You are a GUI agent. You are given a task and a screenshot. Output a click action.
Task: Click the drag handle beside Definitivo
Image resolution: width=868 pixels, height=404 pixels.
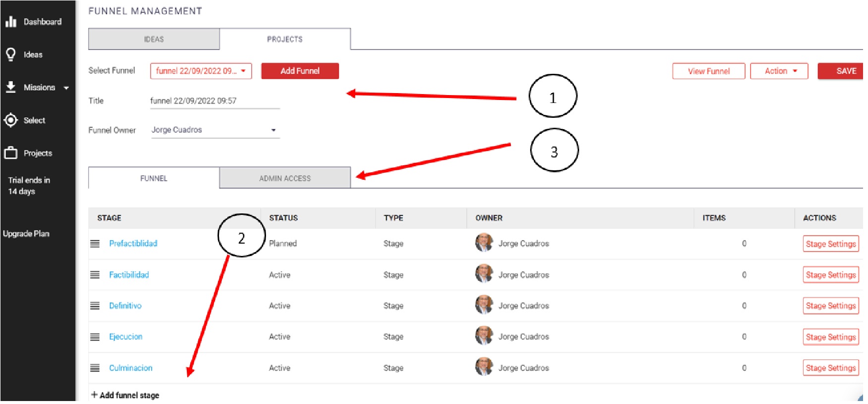(95, 306)
